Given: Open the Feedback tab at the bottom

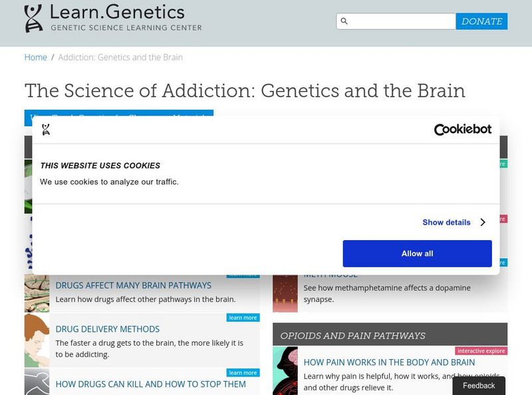Looking at the screenshot, I should tap(479, 386).
